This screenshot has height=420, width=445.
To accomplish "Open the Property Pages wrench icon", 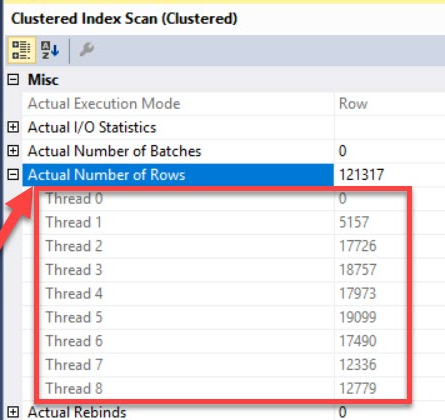I will [87, 50].
